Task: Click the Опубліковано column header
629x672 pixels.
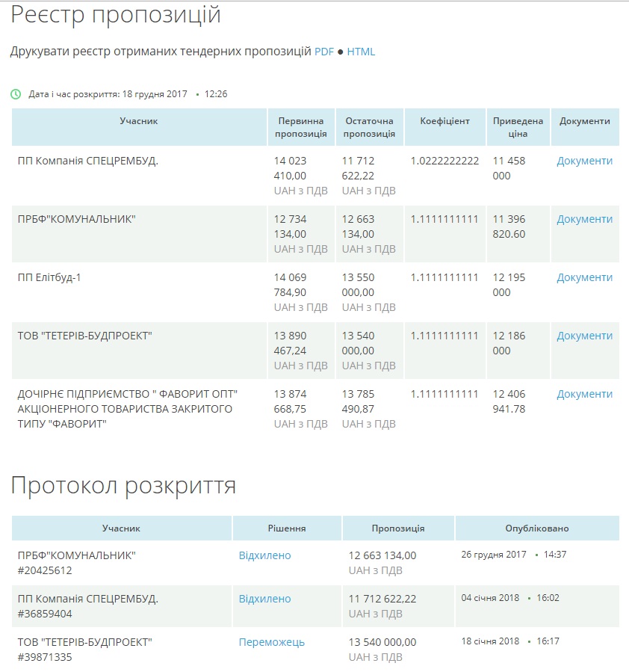Action: click(536, 528)
